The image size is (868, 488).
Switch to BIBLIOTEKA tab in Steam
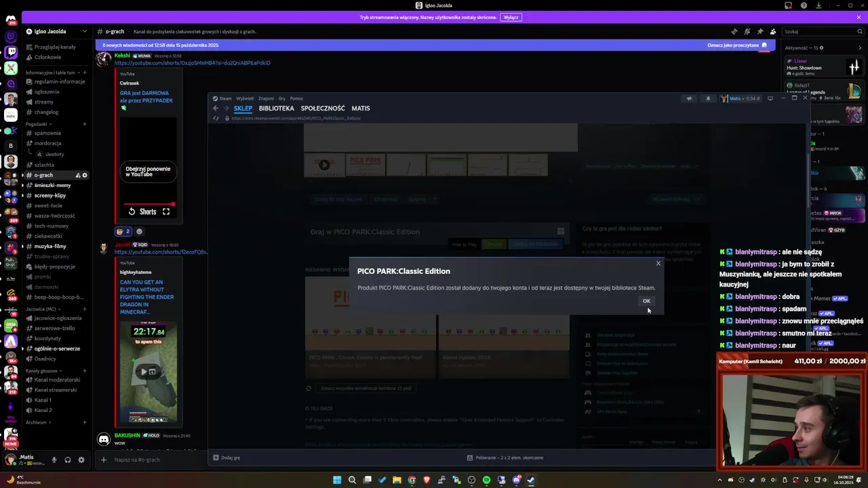coord(276,108)
